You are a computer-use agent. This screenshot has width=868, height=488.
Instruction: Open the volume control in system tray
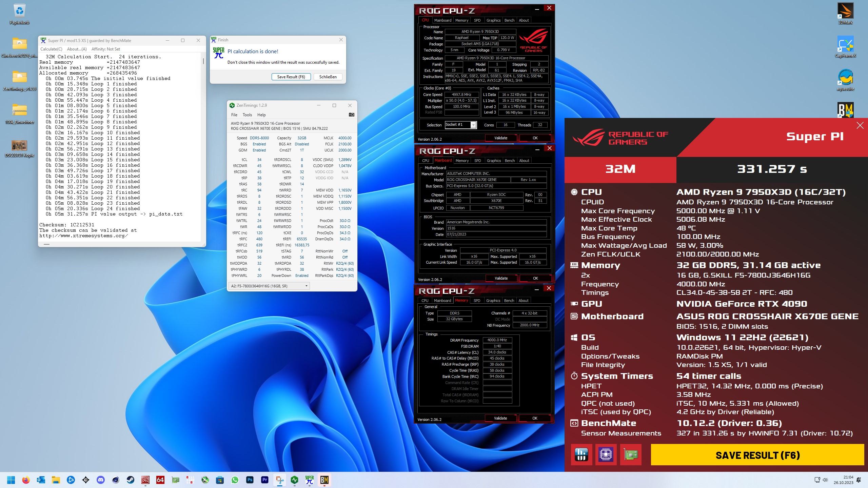tap(825, 480)
